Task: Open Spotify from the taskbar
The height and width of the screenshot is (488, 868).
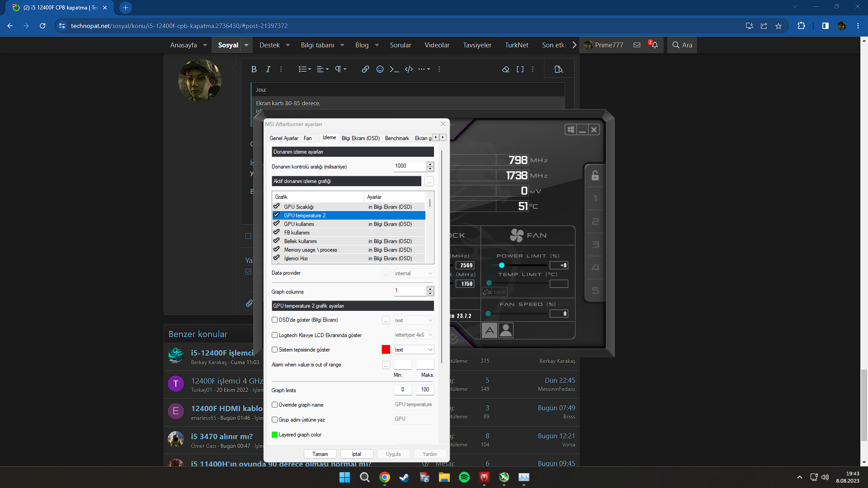Action: (464, 477)
